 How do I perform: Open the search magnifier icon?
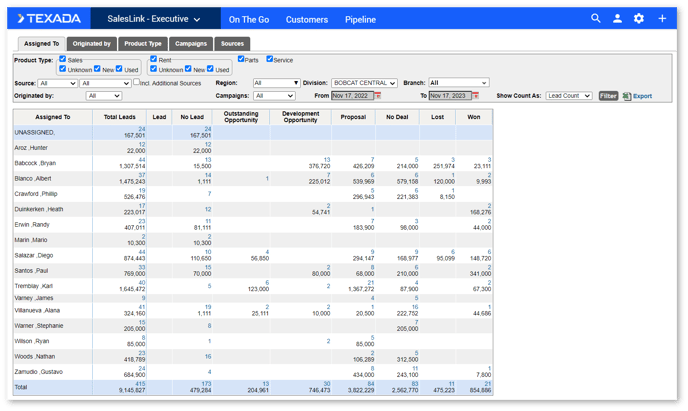pos(595,18)
